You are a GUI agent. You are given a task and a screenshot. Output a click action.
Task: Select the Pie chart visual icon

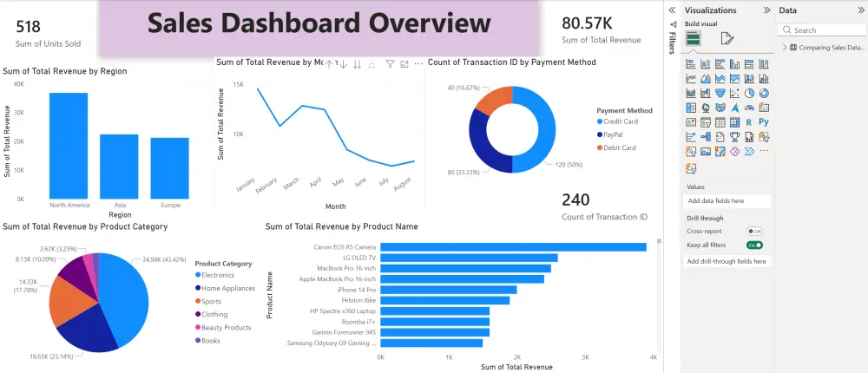(750, 93)
